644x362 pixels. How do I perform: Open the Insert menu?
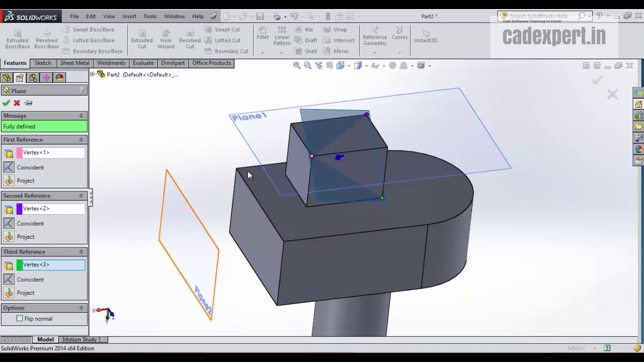click(129, 16)
